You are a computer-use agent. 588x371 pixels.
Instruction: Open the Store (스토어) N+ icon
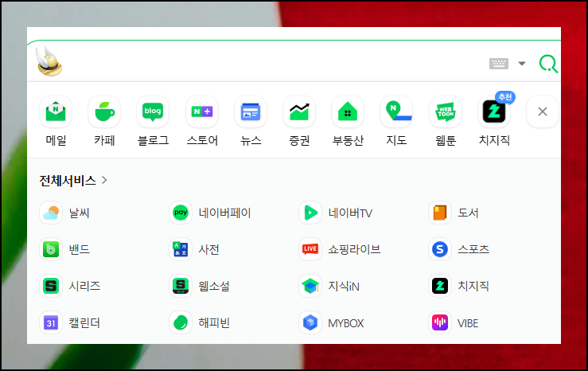click(x=202, y=111)
